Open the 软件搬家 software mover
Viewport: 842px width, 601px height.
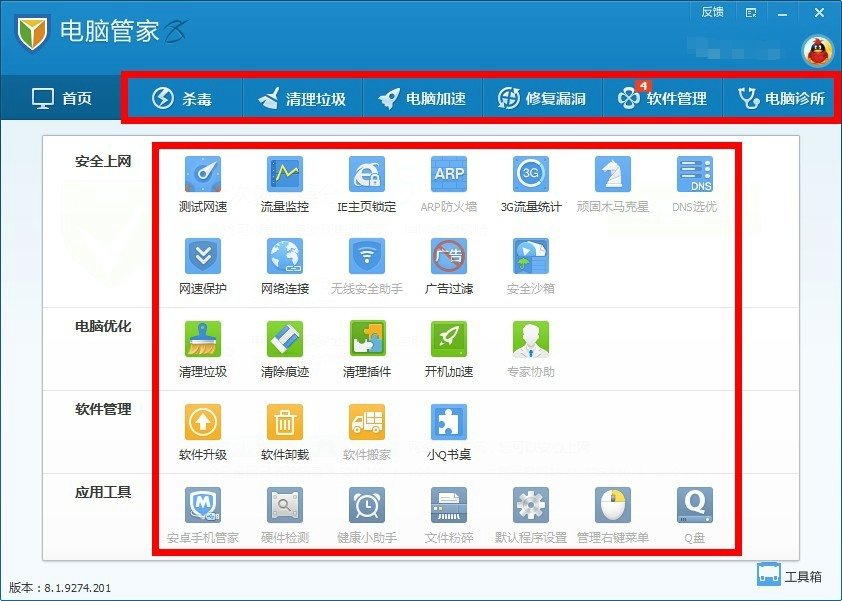click(x=367, y=430)
